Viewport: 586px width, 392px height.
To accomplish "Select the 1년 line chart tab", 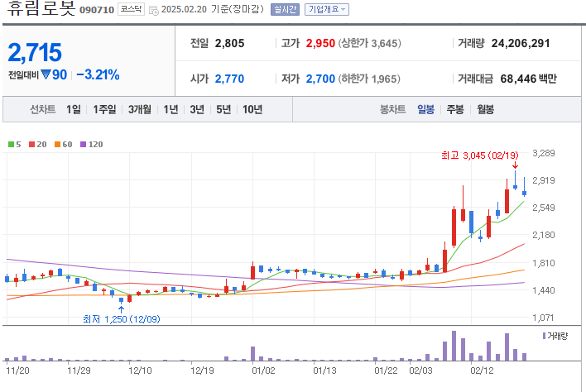I will click(171, 109).
